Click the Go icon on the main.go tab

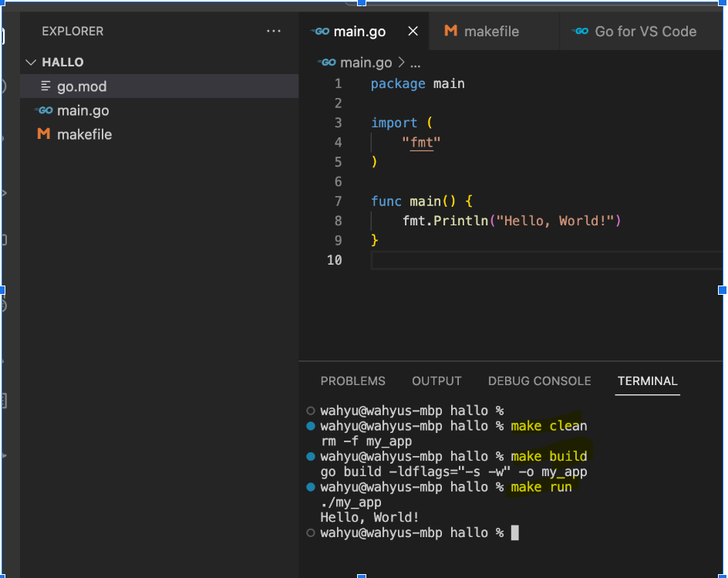click(320, 31)
